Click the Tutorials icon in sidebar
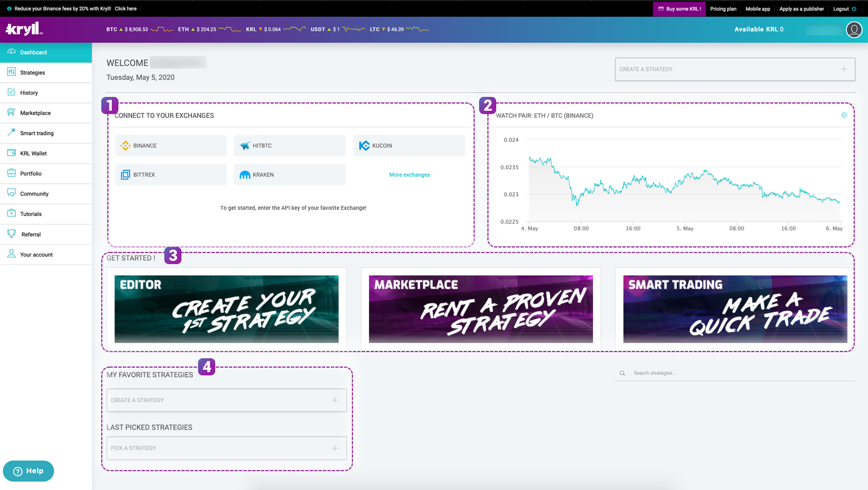 point(11,213)
